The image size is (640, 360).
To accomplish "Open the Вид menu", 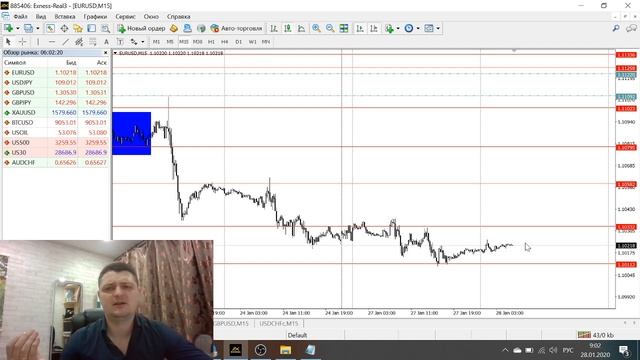I will (x=41, y=17).
